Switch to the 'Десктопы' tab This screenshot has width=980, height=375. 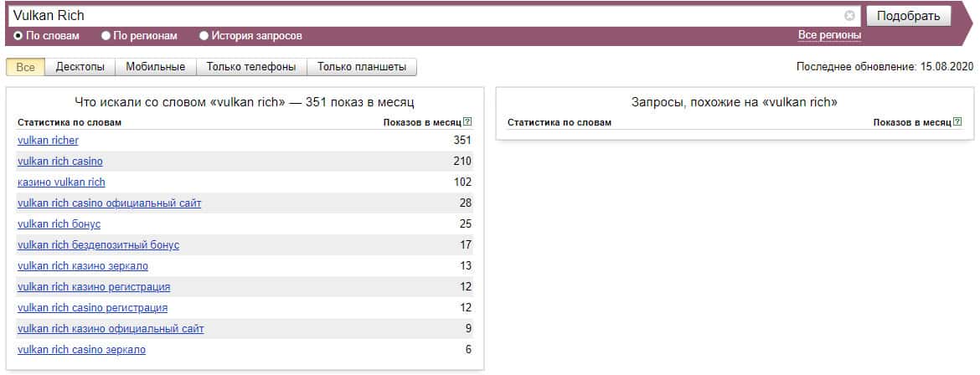pyautogui.click(x=80, y=67)
